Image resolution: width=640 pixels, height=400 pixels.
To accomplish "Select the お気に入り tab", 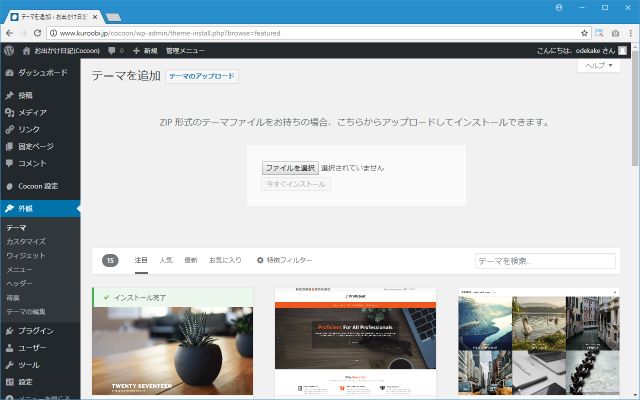I will [225, 260].
